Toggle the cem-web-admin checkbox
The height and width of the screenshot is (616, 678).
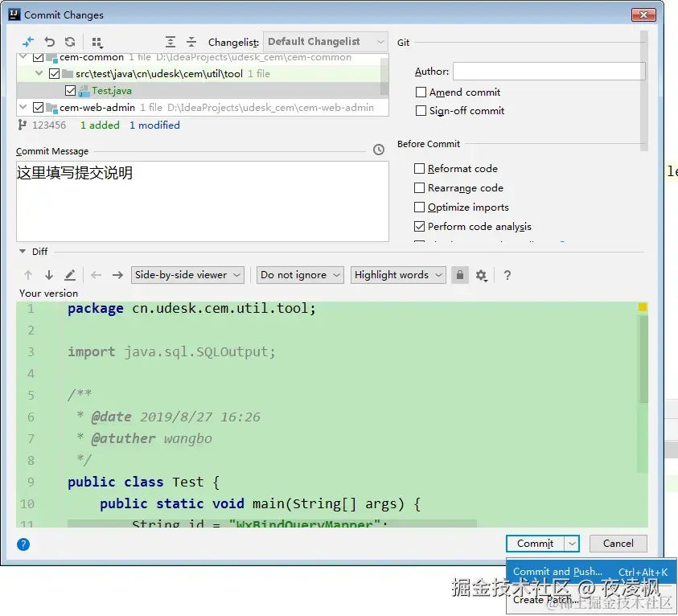tap(38, 107)
